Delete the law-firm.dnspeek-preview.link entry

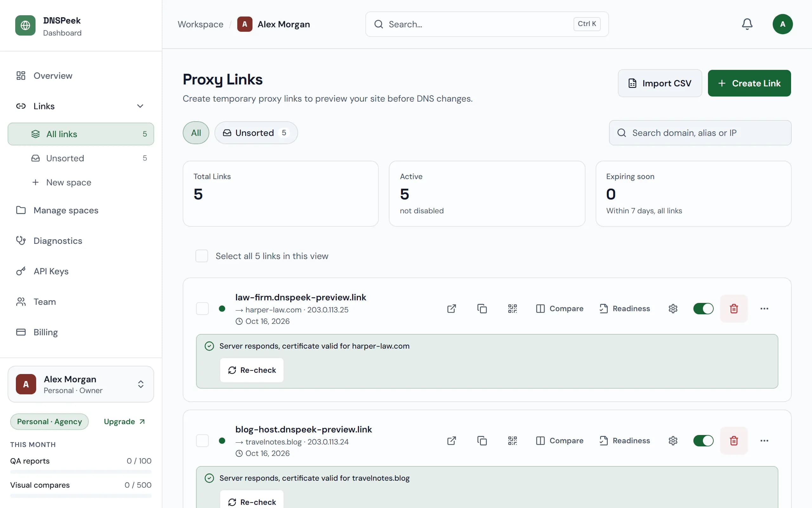pyautogui.click(x=734, y=308)
